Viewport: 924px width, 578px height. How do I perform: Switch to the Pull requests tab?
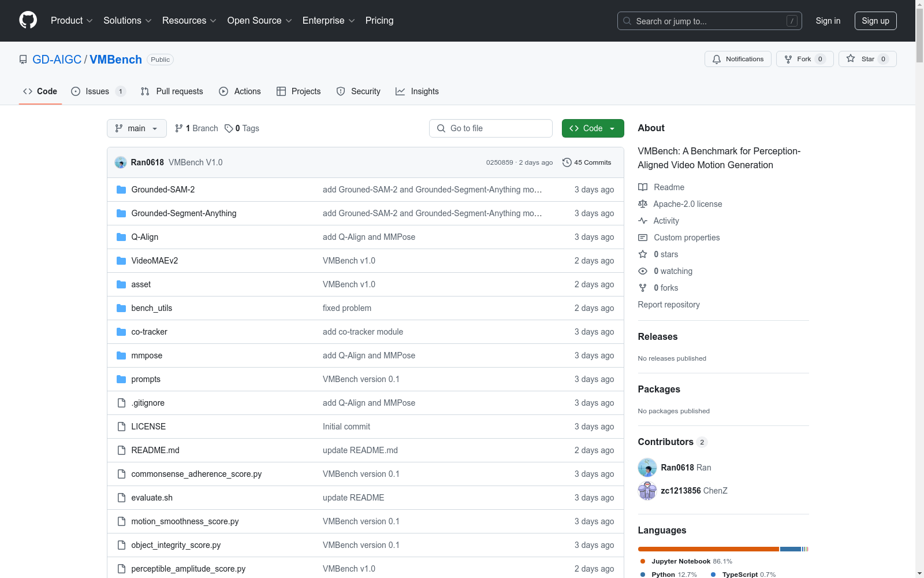tap(172, 91)
